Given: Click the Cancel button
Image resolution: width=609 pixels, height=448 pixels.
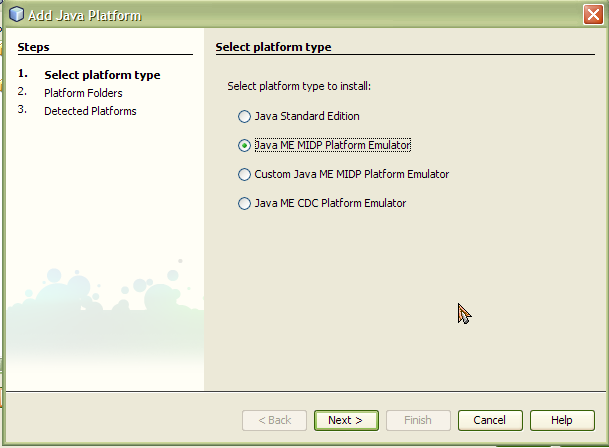Looking at the screenshot, I should click(x=490, y=420).
